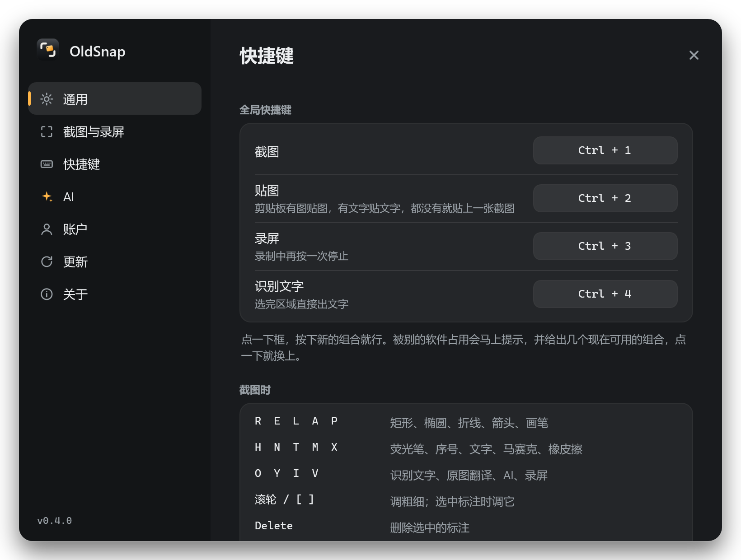The image size is (741, 560).
Task: Click the 截图 label beside Ctrl + 1
Action: (x=267, y=152)
